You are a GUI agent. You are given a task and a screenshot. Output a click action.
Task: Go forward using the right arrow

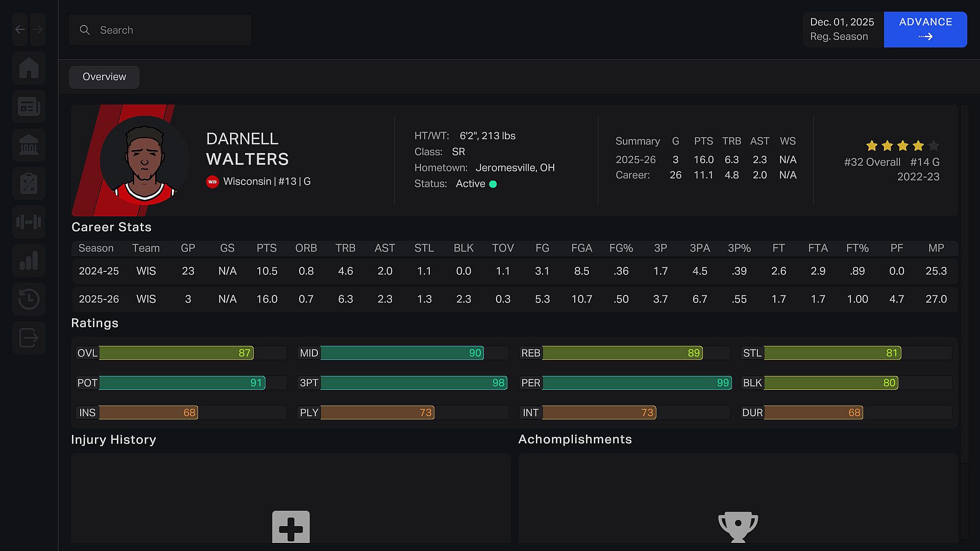tap(38, 30)
